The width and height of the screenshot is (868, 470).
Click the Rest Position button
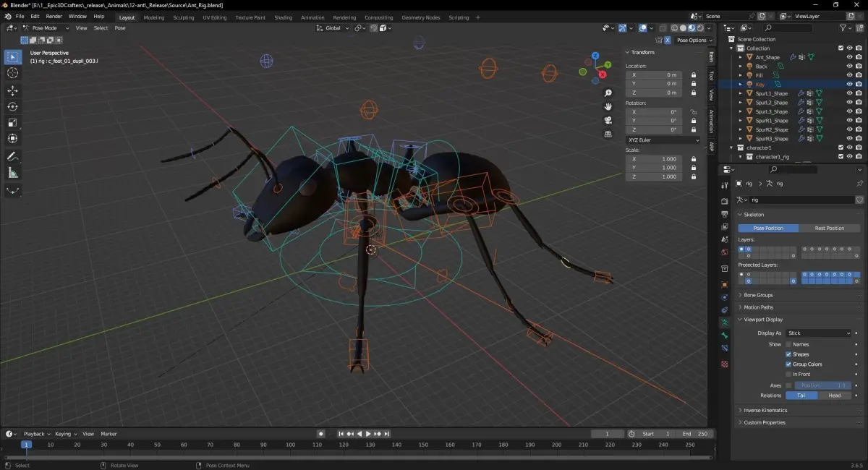click(x=830, y=228)
